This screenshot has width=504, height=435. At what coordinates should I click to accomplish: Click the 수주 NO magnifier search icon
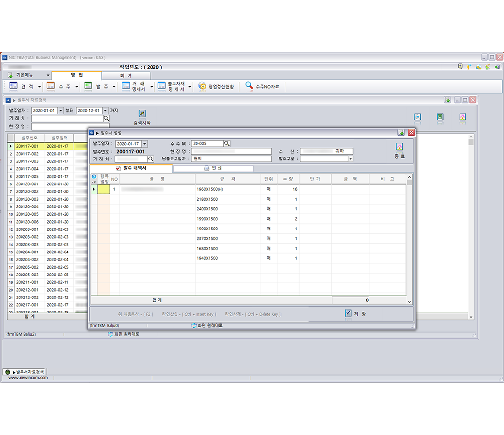[227, 144]
